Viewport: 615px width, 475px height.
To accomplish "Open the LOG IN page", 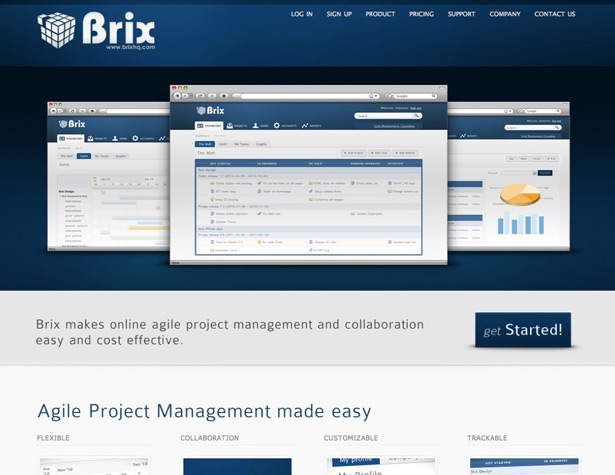I will [302, 14].
